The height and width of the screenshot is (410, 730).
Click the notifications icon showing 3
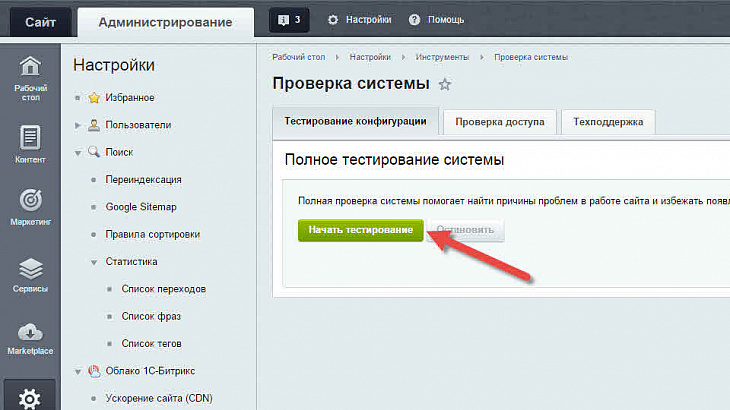pyautogui.click(x=289, y=20)
